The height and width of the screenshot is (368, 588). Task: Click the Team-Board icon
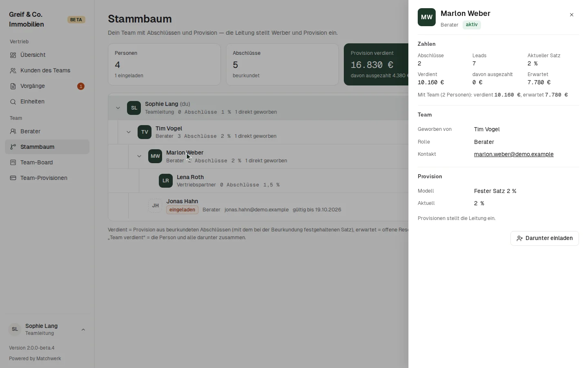click(x=13, y=163)
